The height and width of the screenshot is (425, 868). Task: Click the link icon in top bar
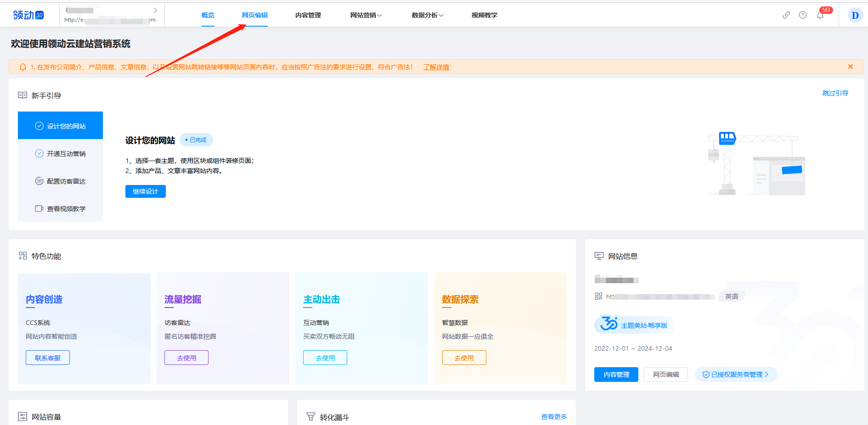click(x=786, y=15)
